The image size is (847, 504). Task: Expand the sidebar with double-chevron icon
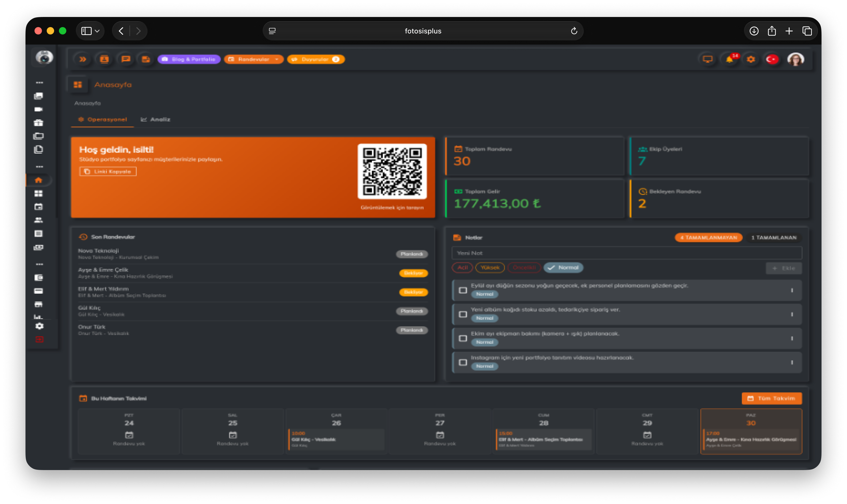[x=83, y=59]
